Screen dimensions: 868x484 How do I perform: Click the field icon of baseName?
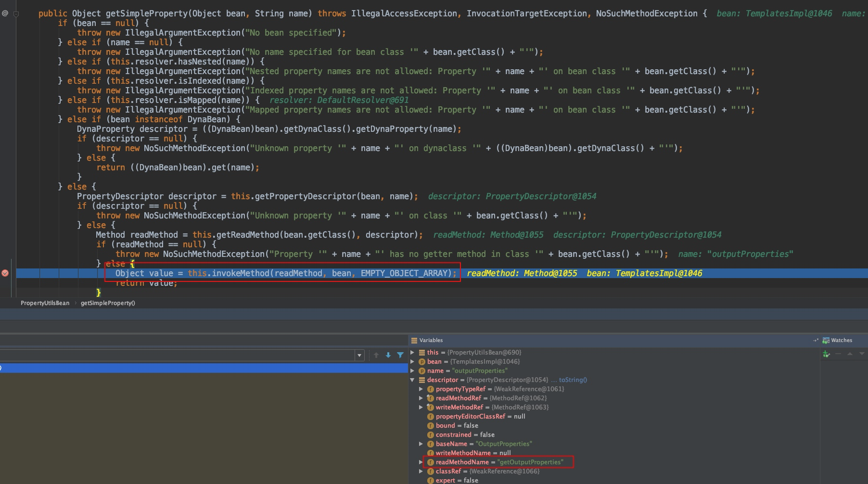pos(431,444)
